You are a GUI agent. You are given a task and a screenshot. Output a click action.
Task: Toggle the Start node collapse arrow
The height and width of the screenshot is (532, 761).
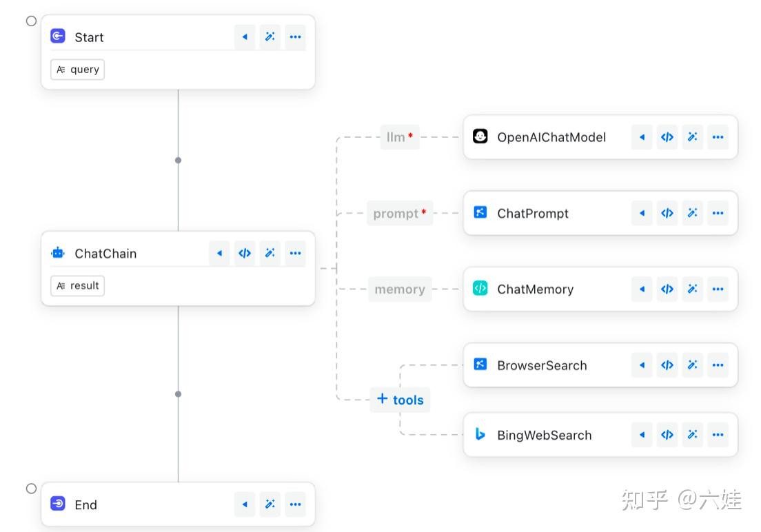point(245,37)
